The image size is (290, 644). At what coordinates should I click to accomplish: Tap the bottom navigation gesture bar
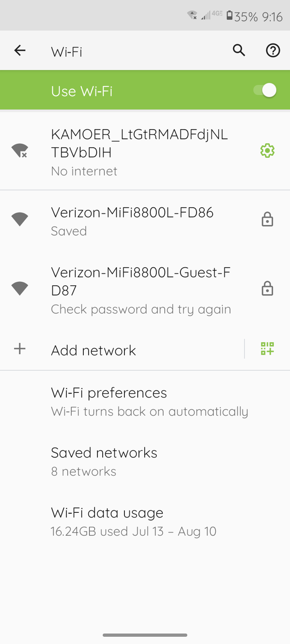point(145,635)
